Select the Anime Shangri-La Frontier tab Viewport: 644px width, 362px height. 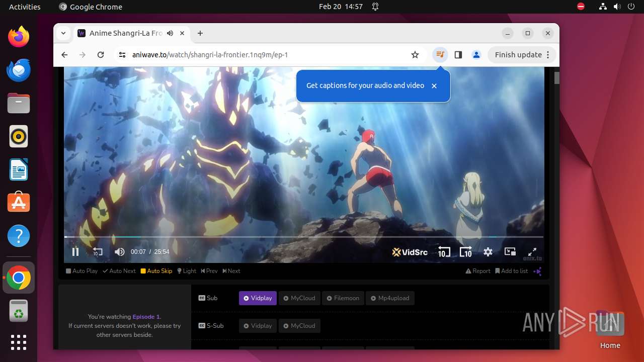[132, 33]
